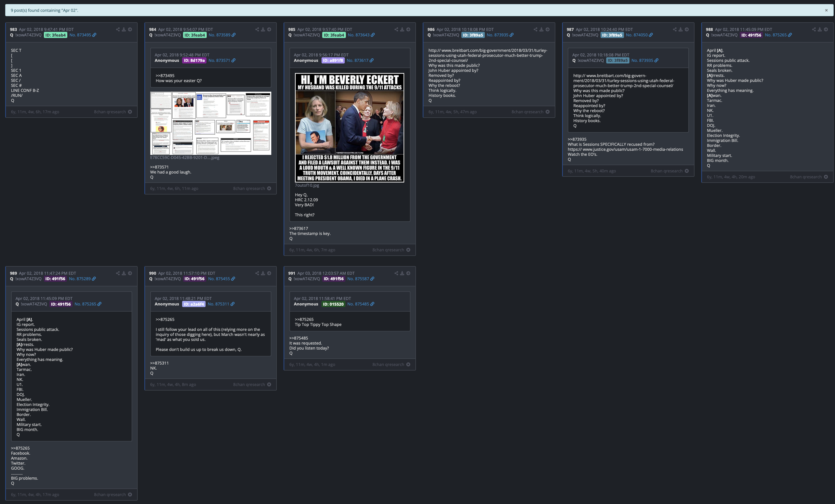Click the X icon in post 991's footer
Screen dimensions: 835x504
(408, 364)
